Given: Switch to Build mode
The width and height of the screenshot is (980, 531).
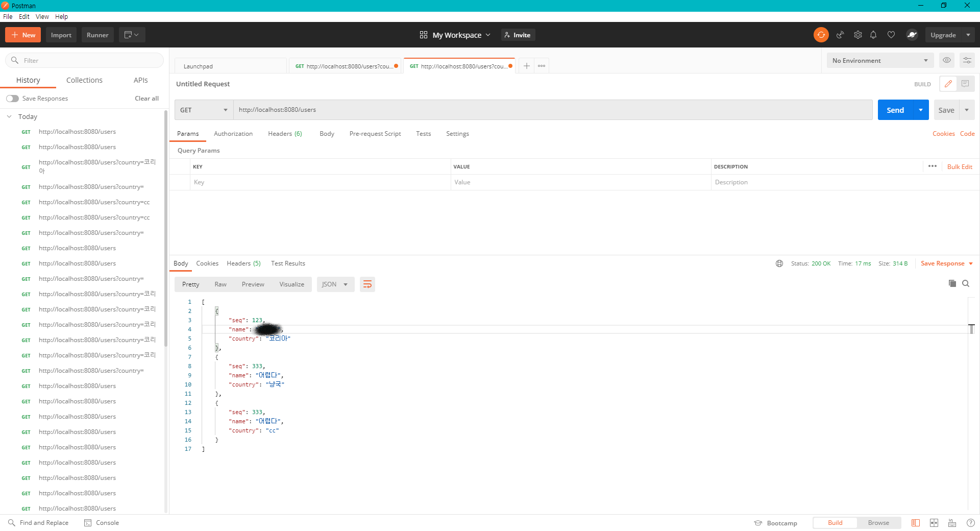Looking at the screenshot, I should click(x=835, y=523).
